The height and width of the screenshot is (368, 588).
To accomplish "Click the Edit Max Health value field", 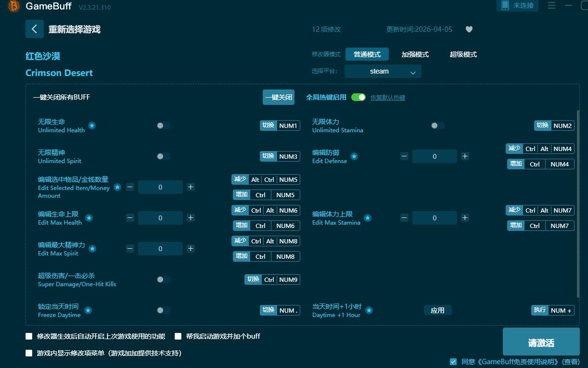I will pos(160,218).
